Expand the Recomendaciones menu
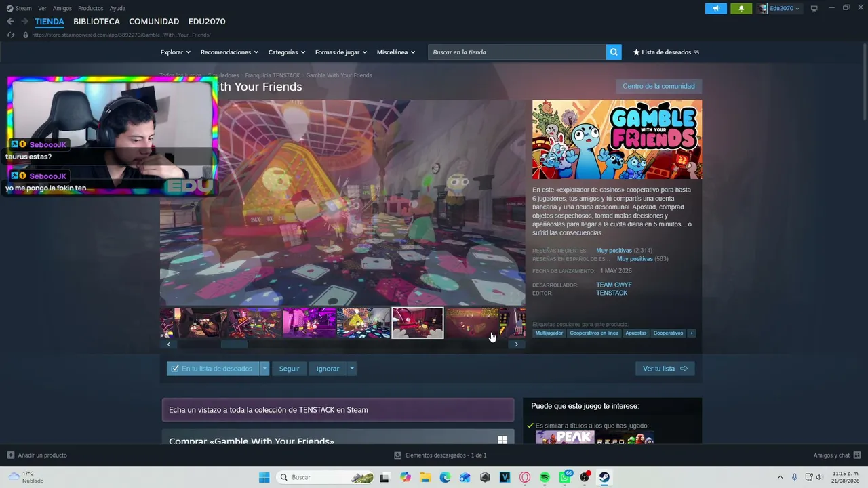The width and height of the screenshot is (868, 488). [x=229, y=52]
